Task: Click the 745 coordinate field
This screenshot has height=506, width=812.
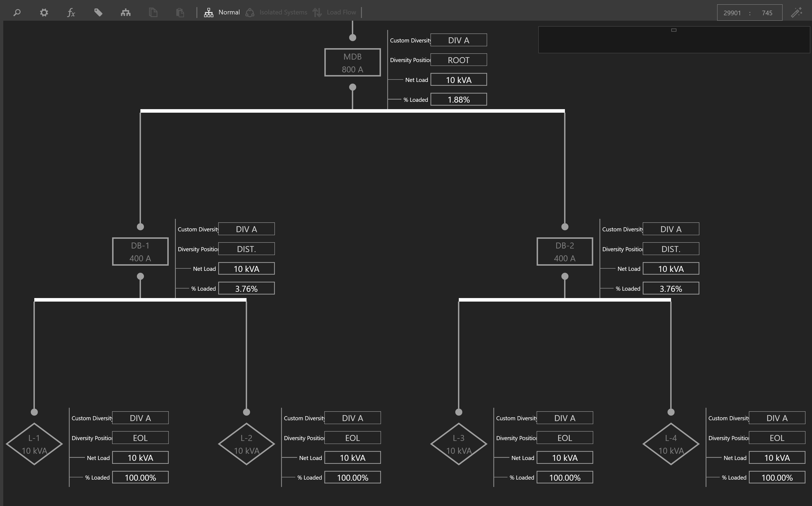Action: pos(767,13)
